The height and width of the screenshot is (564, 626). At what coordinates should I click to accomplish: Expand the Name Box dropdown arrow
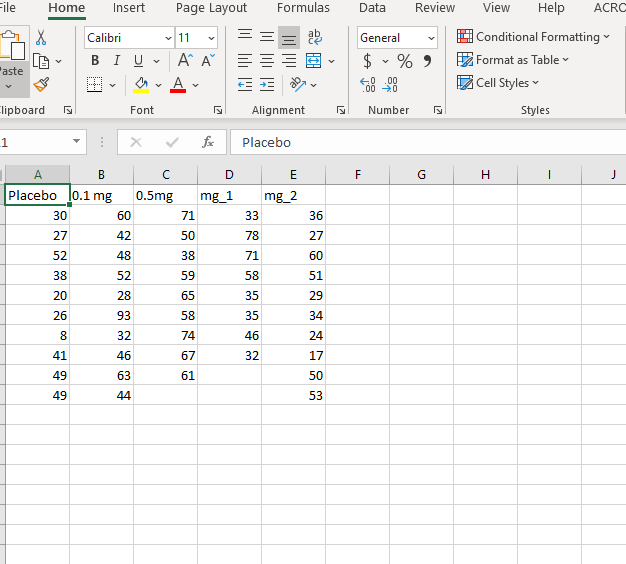click(76, 141)
